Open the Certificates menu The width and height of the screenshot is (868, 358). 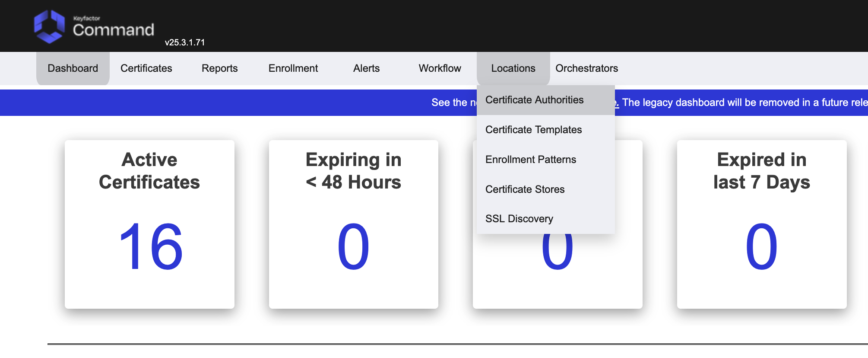click(x=146, y=68)
